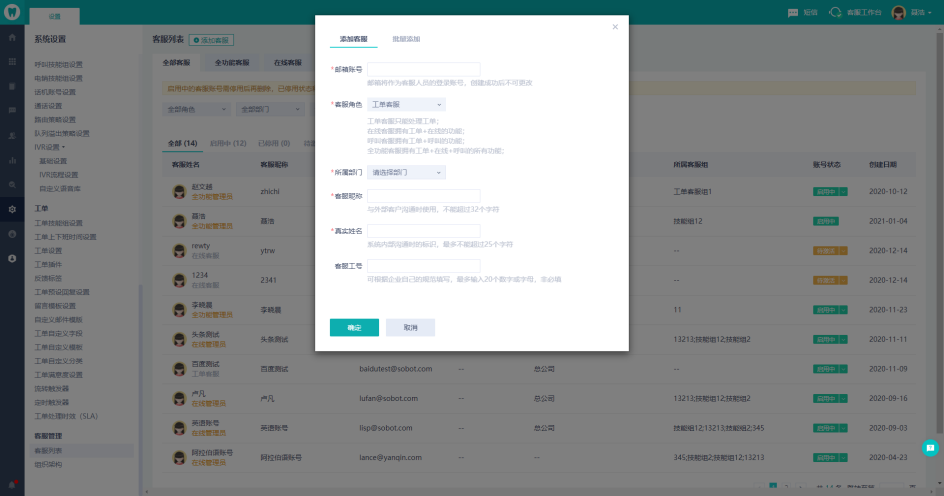Click the 添加客服 button beside 客服列表
Viewport: 944px width, 496px height.
tap(211, 40)
